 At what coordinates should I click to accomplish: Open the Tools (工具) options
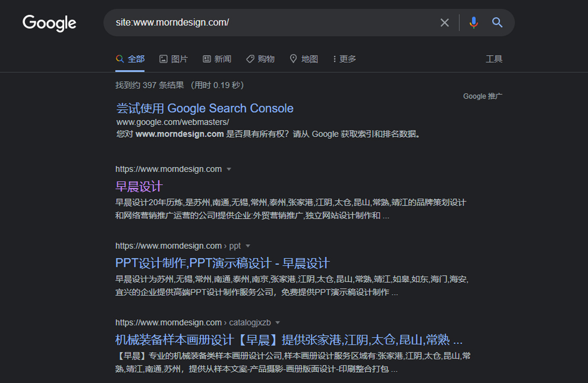[493, 59]
